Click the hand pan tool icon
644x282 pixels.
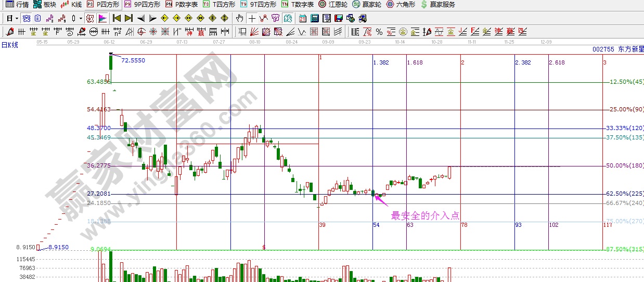[239, 18]
